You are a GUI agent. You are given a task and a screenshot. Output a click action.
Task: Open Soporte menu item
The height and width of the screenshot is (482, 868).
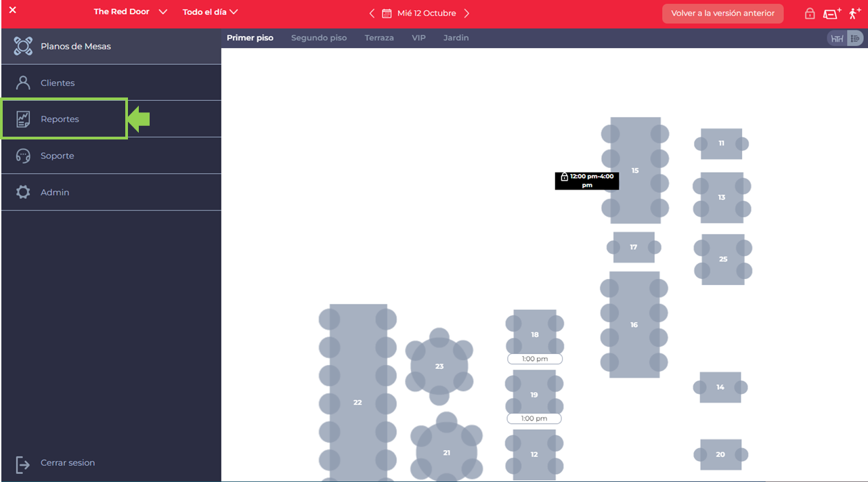tap(111, 156)
